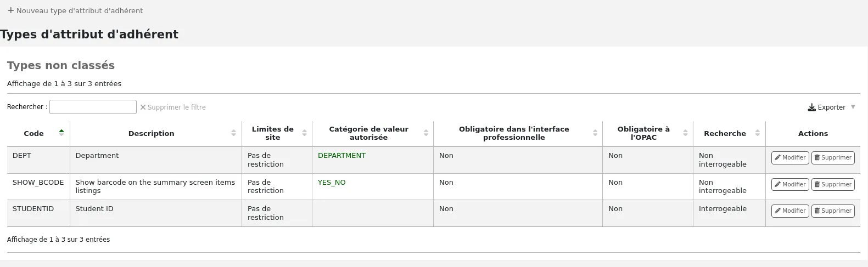Click Pas de restriction in SHOW_BCODE row
Screen dimensions: 868x267
tap(266, 186)
